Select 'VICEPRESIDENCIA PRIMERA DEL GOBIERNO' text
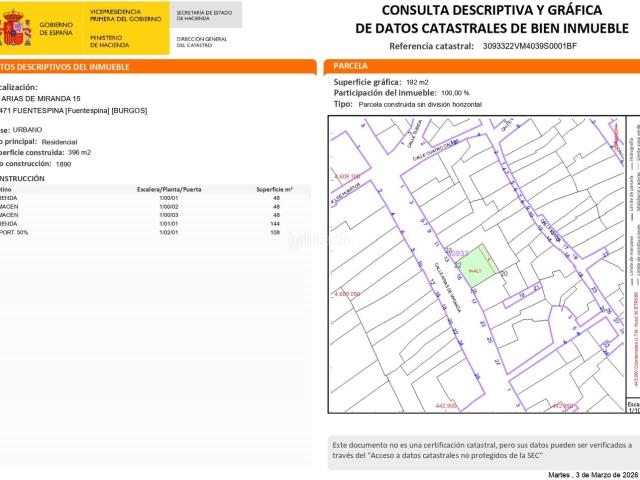640x480 pixels. 125,16
